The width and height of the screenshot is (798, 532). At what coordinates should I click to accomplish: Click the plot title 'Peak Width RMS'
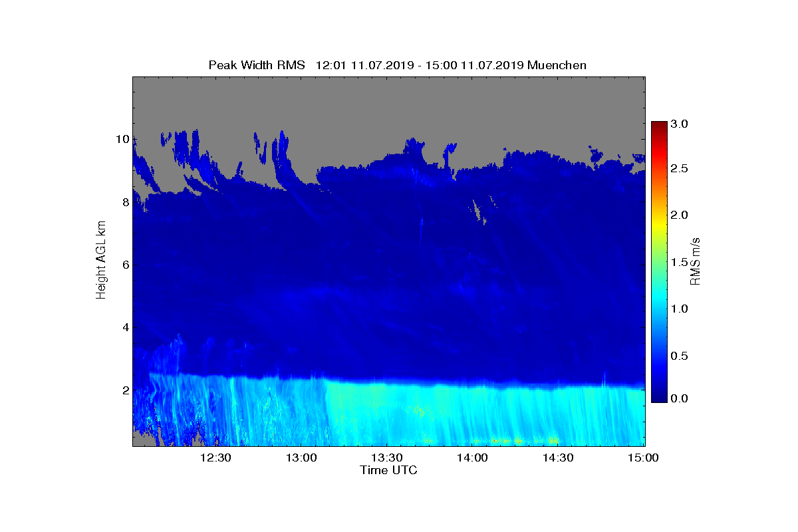point(257,65)
